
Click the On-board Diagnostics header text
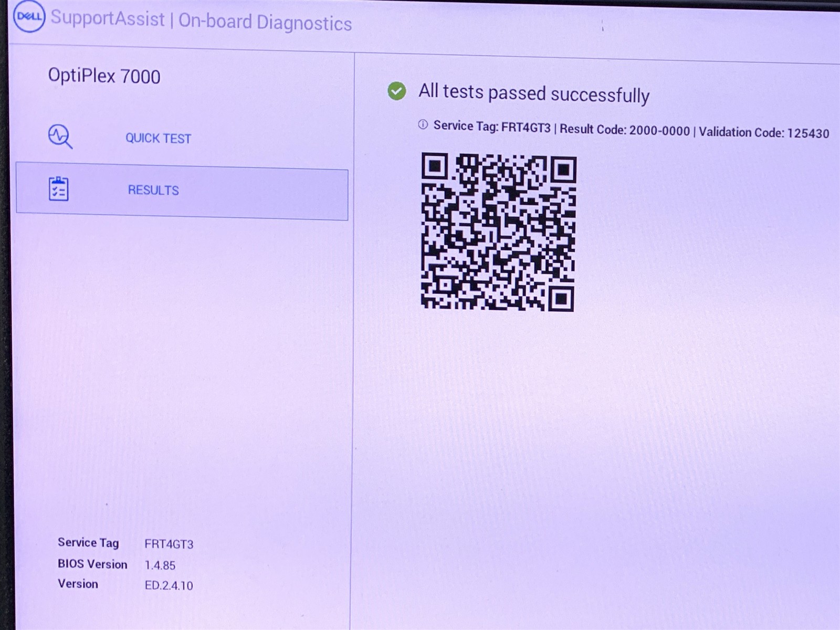(x=265, y=22)
